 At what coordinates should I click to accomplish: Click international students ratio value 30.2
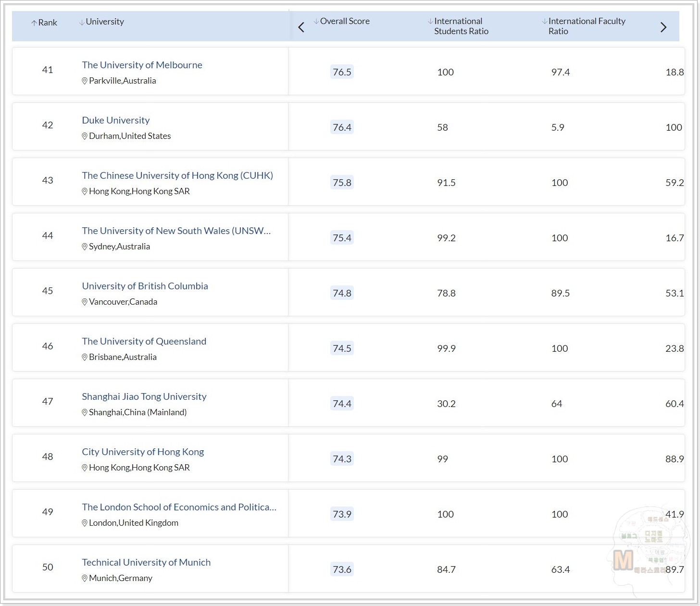click(446, 404)
